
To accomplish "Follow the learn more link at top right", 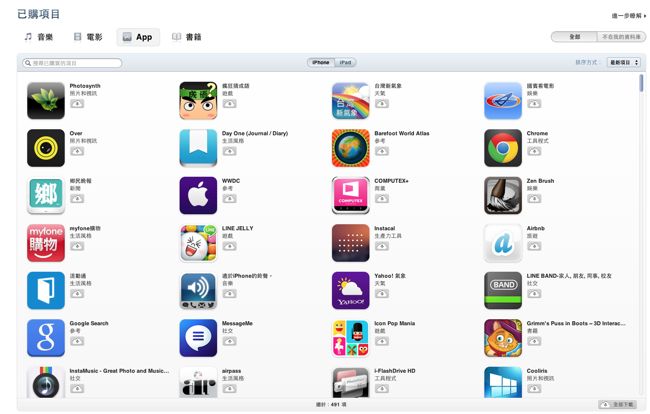I will 628,16.
